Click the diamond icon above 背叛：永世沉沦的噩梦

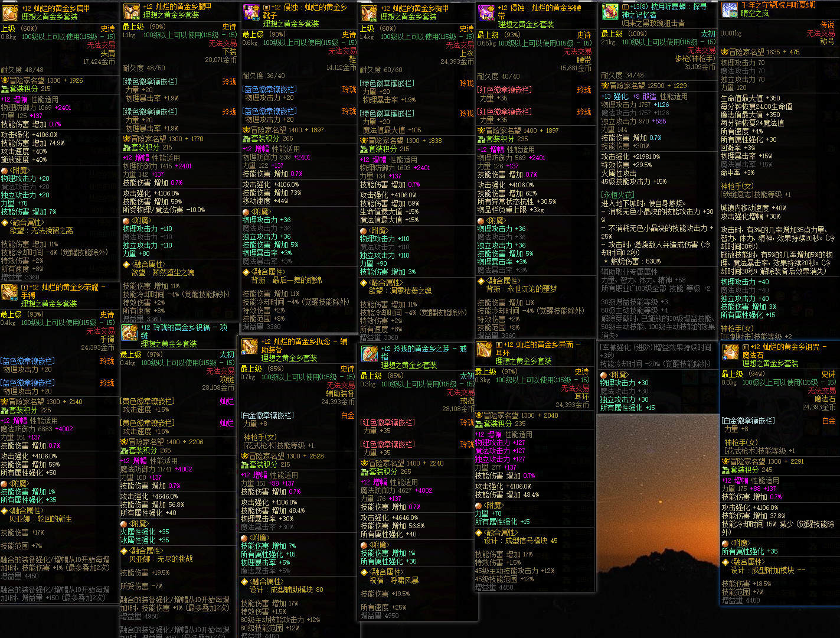coord(481,281)
